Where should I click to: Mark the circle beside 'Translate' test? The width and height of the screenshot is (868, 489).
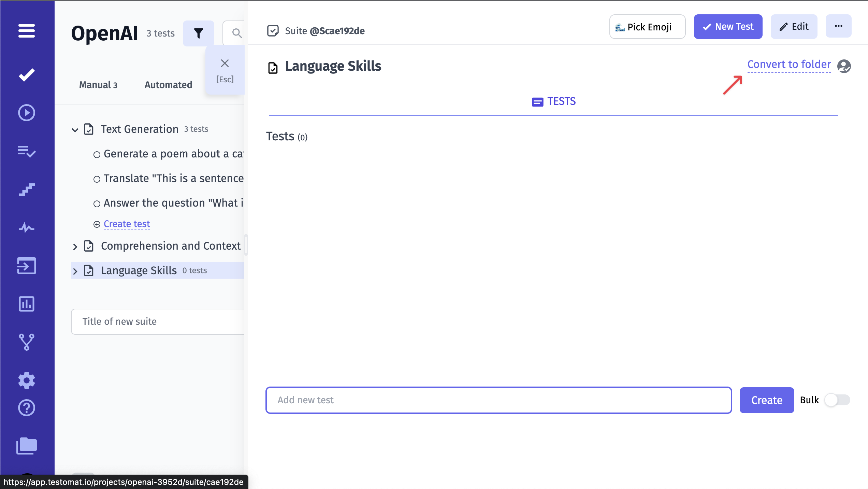click(x=97, y=179)
